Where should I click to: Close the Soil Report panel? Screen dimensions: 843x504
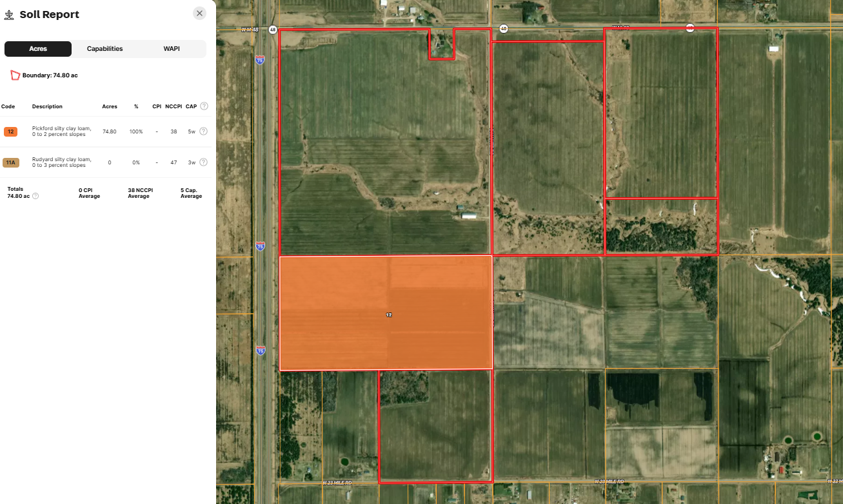point(200,14)
